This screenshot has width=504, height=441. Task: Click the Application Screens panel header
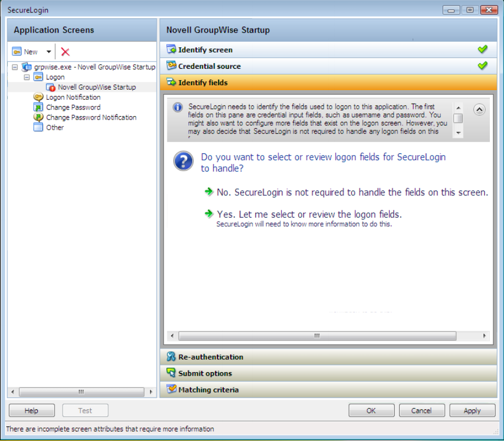82,30
